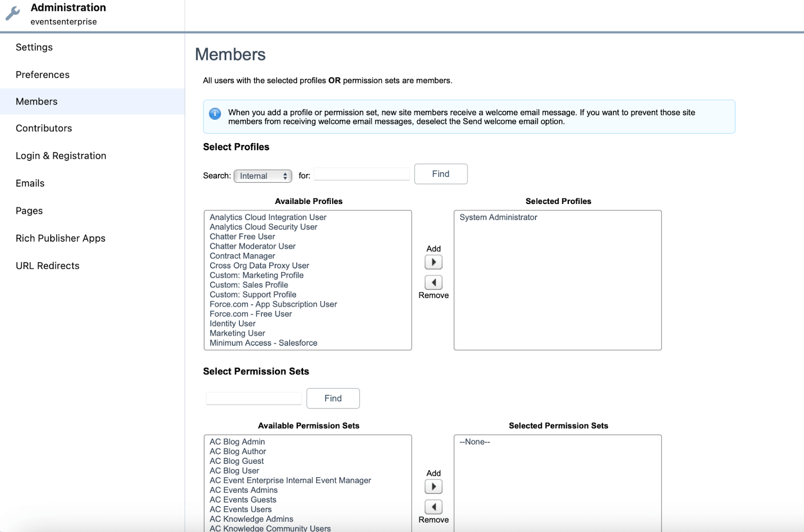Open the Settings section in the sidebar
The width and height of the screenshot is (804, 532).
[x=34, y=47]
